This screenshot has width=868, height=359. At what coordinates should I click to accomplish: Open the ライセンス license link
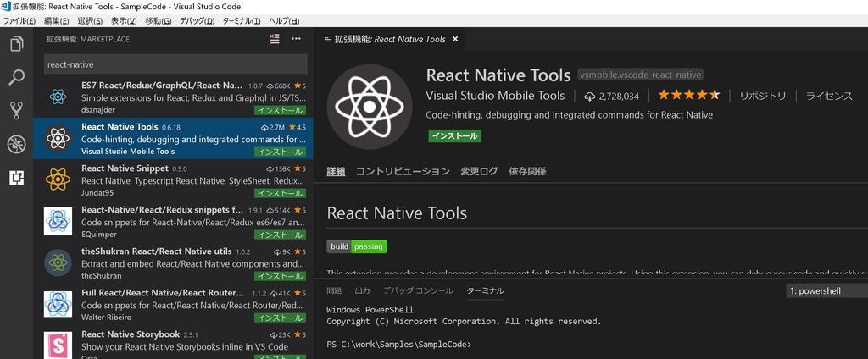click(x=829, y=97)
